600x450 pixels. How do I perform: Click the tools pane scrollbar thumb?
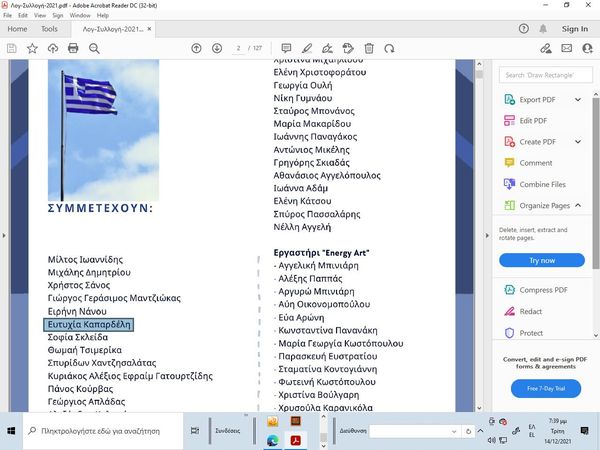(596, 183)
